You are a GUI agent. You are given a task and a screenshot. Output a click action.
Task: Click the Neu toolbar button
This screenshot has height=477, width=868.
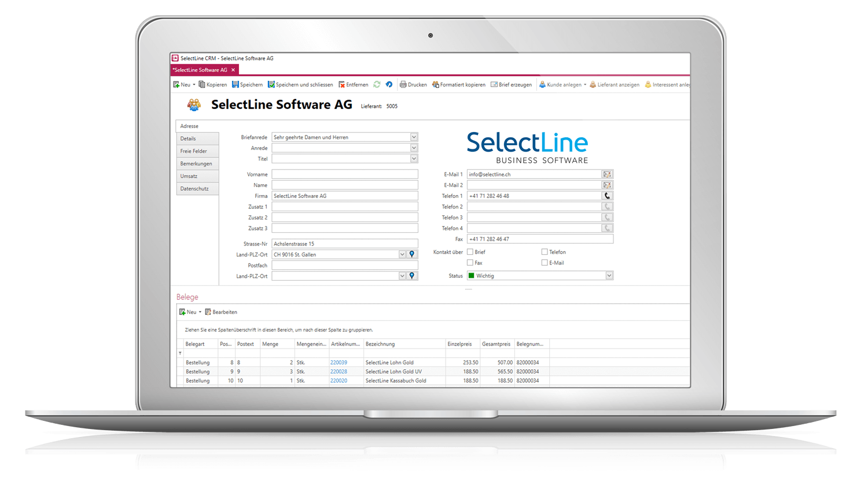(182, 85)
